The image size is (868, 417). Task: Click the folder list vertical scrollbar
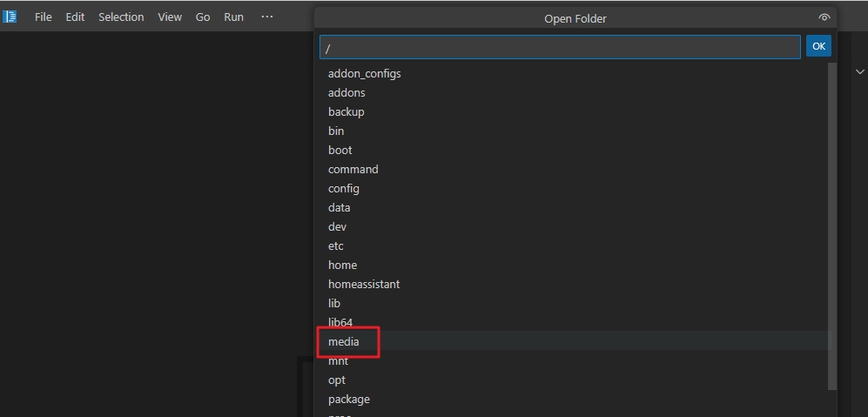click(x=831, y=226)
